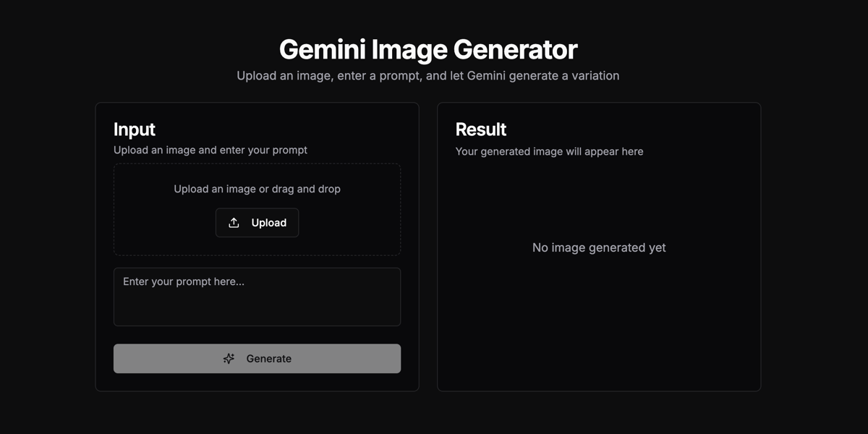868x434 pixels.
Task: Click the "Generate" text label
Action: [269, 359]
